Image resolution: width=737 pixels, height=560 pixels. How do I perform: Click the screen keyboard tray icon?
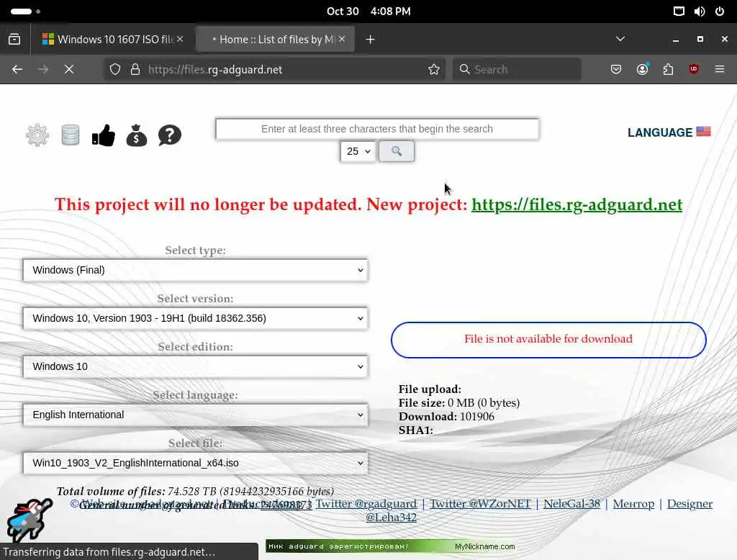679,12
